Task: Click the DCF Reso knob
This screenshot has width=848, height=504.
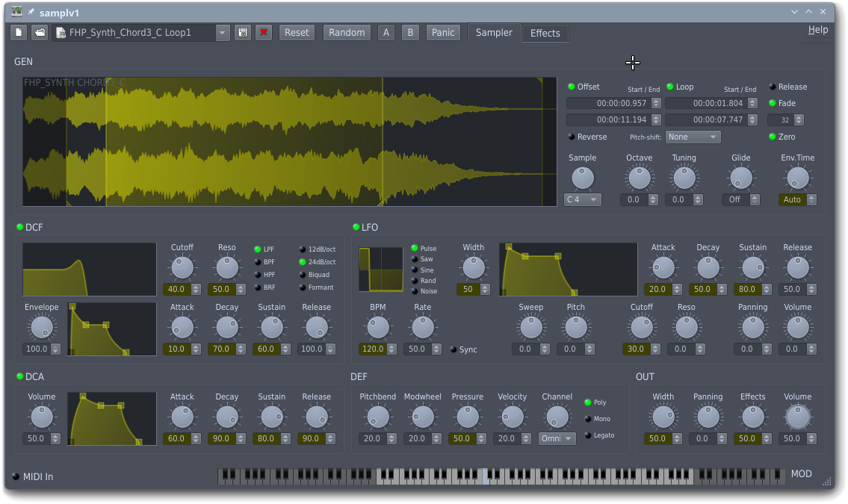Action: coord(227,267)
